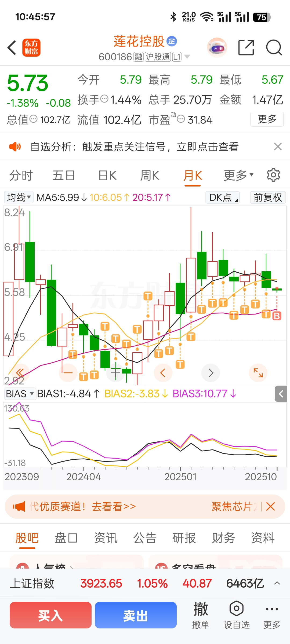
Task: Zoom in chart with plus button
Action: (x=115, y=372)
